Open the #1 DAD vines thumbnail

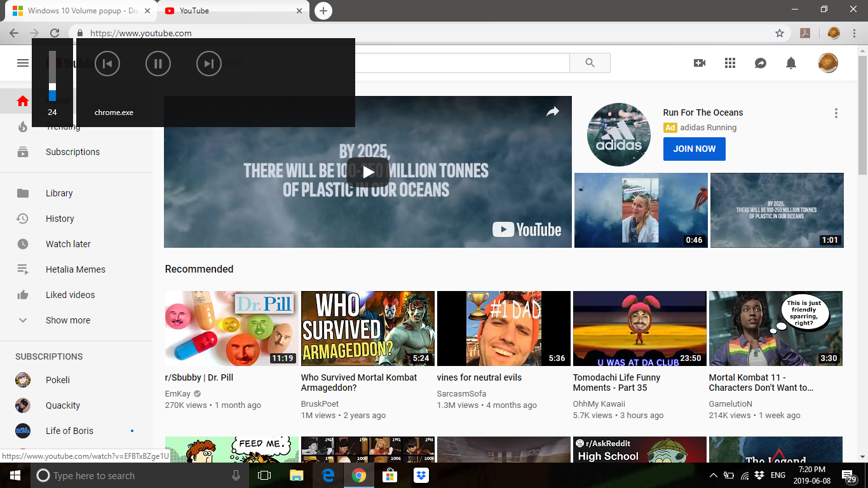click(504, 329)
